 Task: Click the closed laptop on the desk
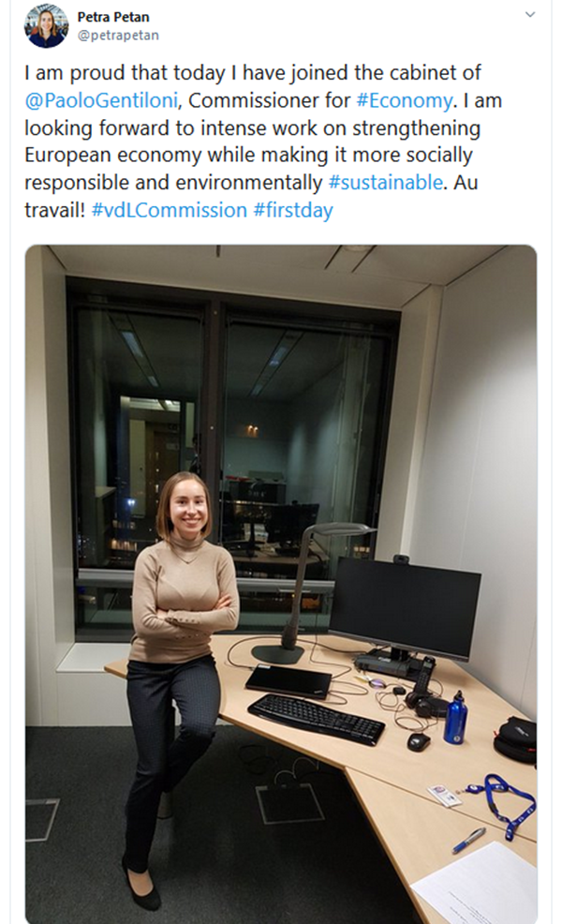pos(288,682)
